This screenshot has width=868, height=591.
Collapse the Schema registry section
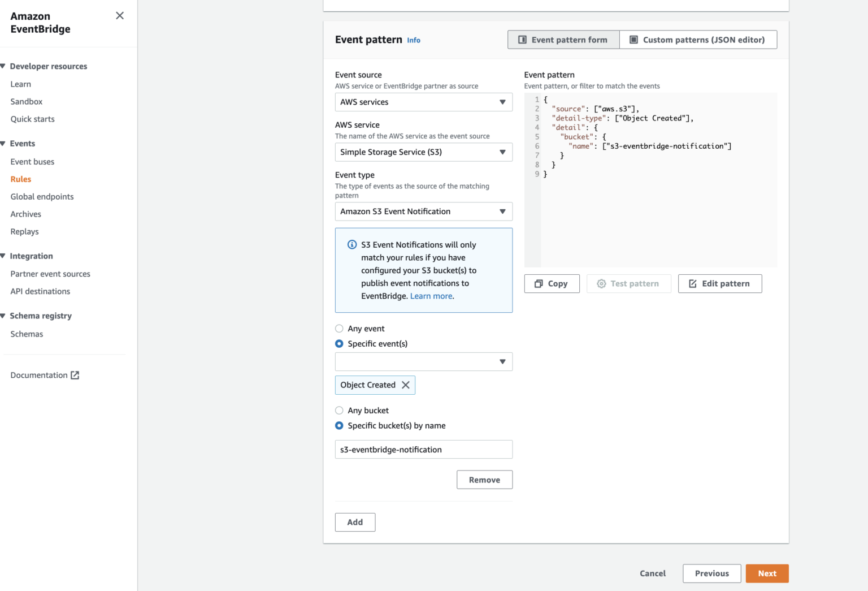pyautogui.click(x=5, y=316)
